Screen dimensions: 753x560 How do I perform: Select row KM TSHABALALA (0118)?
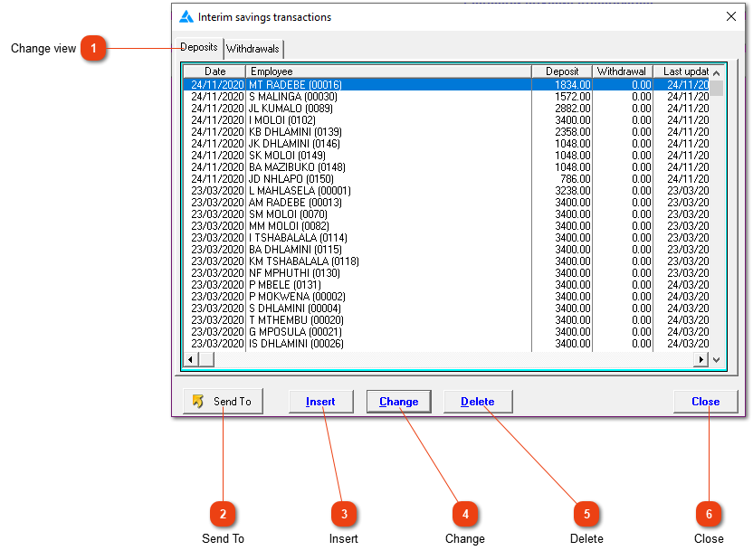pyautogui.click(x=446, y=261)
